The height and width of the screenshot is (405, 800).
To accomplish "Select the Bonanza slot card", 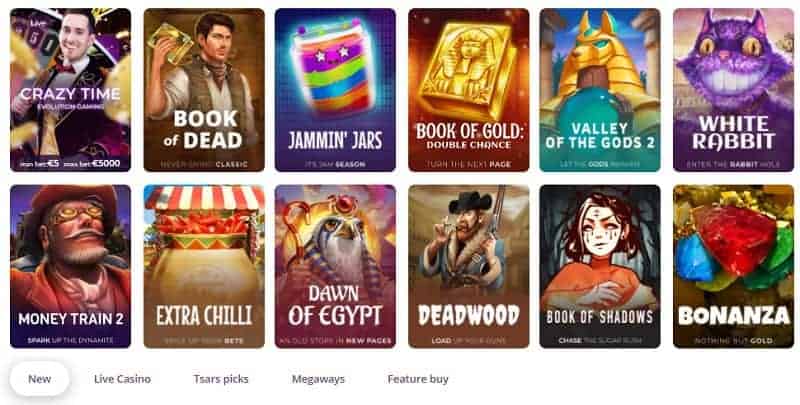I will [734, 266].
